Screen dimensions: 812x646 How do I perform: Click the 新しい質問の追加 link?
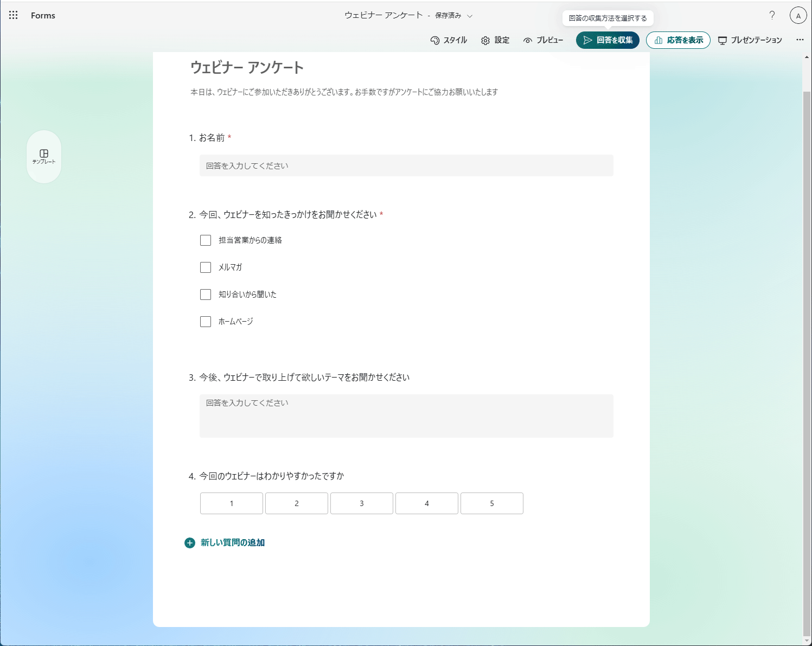232,542
